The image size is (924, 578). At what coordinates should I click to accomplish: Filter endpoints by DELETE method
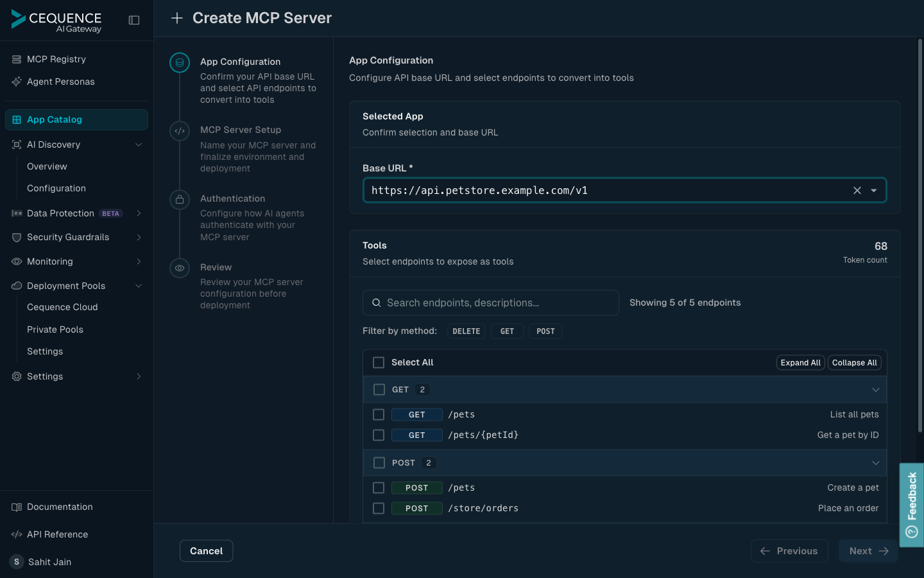[x=466, y=331]
